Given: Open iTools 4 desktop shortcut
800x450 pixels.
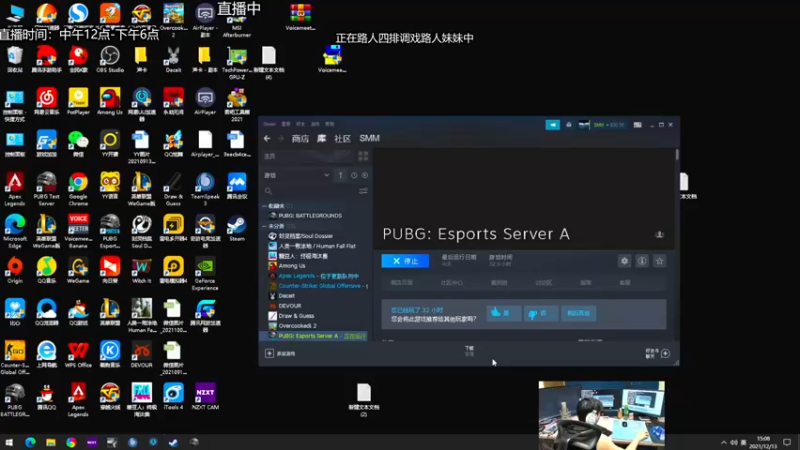Looking at the screenshot, I should coord(173,396).
